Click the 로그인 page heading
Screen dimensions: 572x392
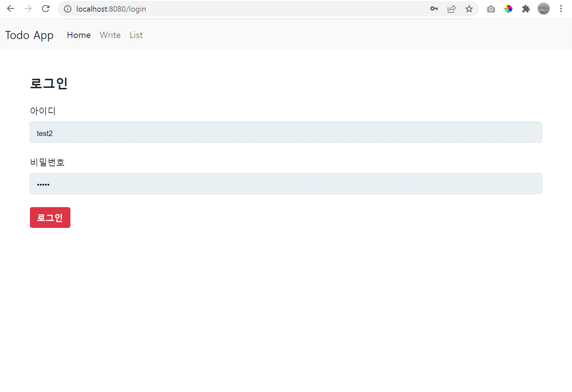[x=49, y=84]
